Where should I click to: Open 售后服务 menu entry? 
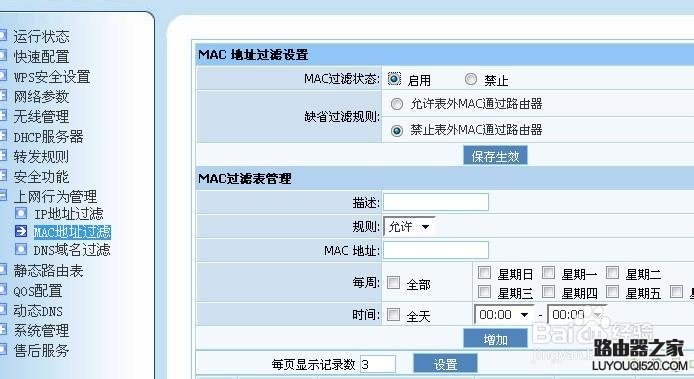(x=41, y=351)
